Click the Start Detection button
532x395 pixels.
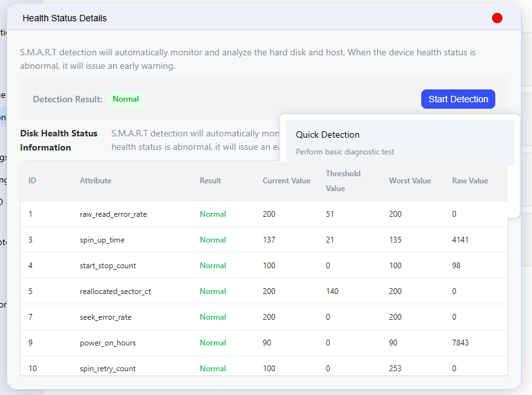458,99
